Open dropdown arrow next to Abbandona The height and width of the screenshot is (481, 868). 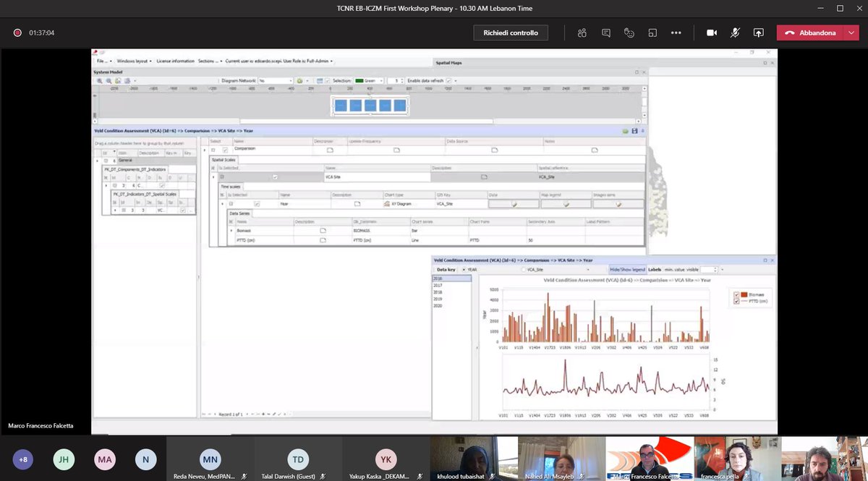coord(851,33)
